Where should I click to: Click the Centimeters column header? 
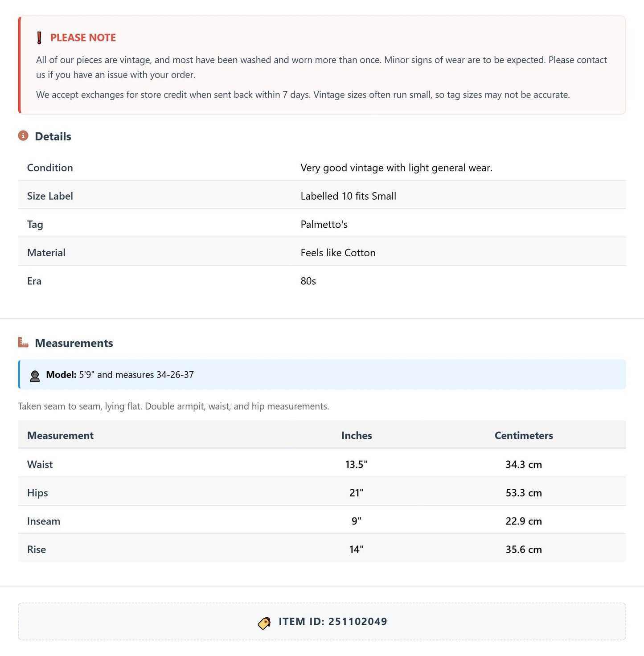coord(524,435)
